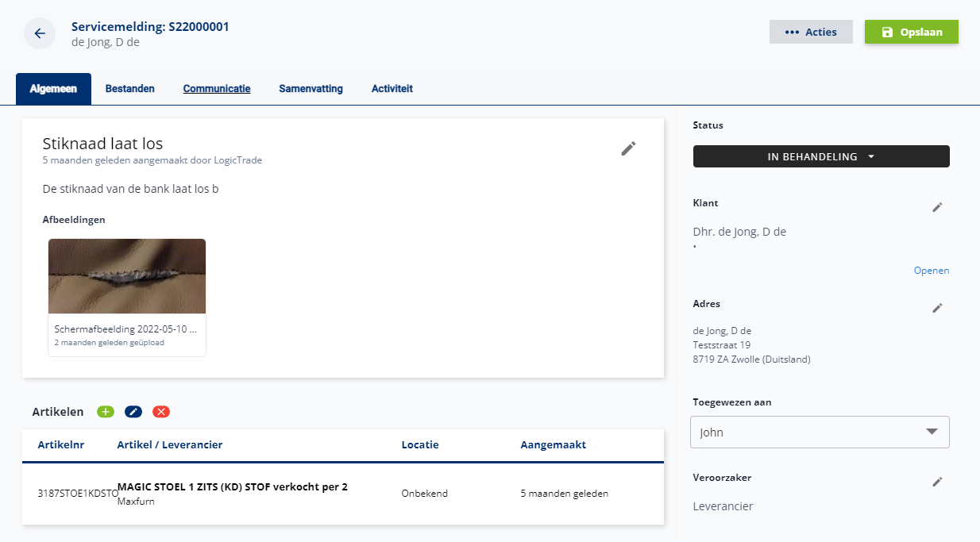Add a new article with green plus
Image resolution: width=980 pixels, height=542 pixels.
106,412
